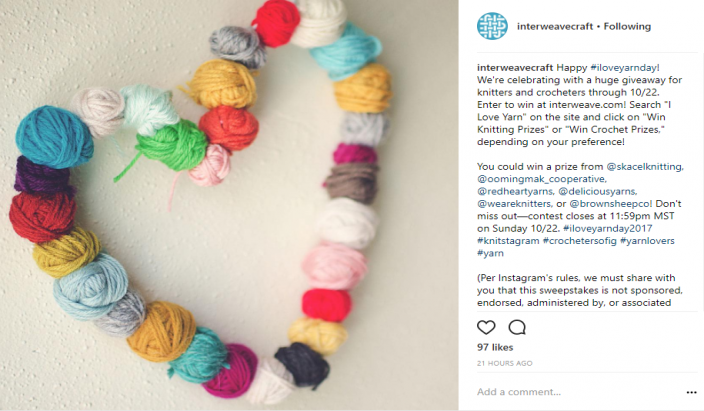Open the #iloveyarnday hashtag
The width and height of the screenshot is (704, 411).
[624, 67]
